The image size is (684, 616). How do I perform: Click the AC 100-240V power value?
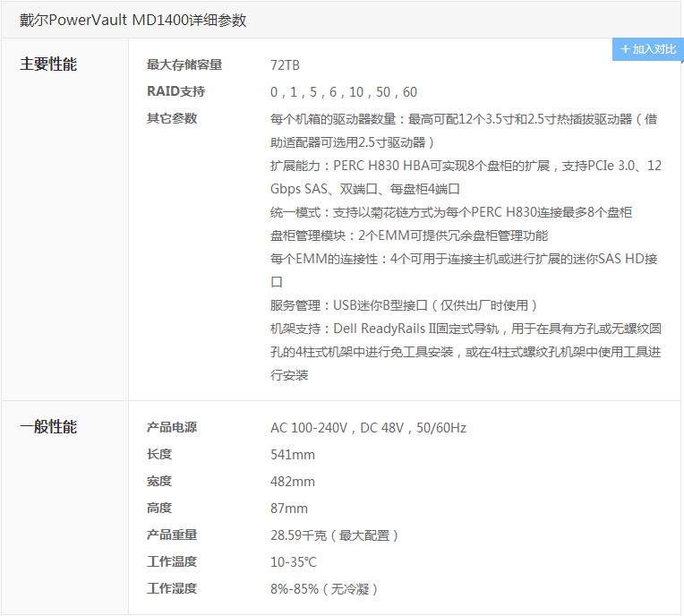click(369, 428)
